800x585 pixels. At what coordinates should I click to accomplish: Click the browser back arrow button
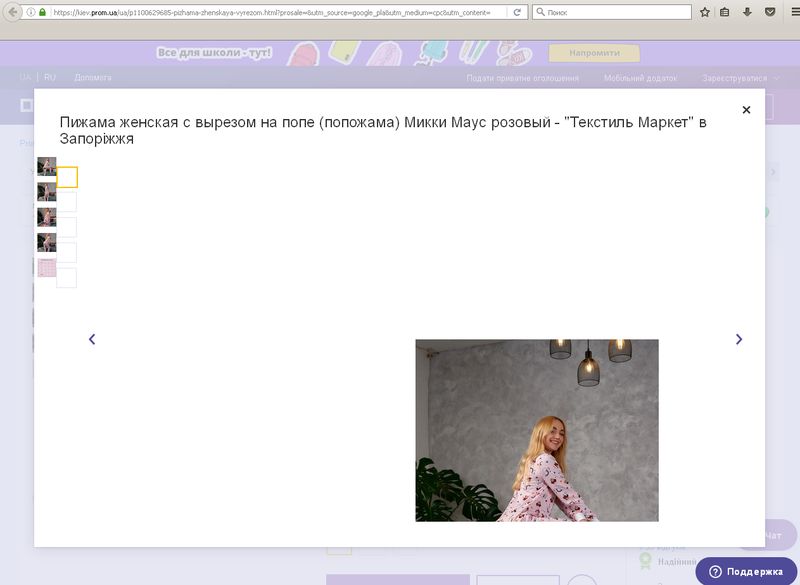coord(12,12)
